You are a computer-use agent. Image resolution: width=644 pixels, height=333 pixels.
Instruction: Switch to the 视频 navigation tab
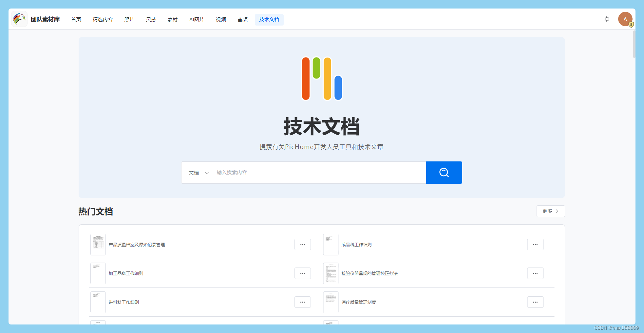coord(221,19)
